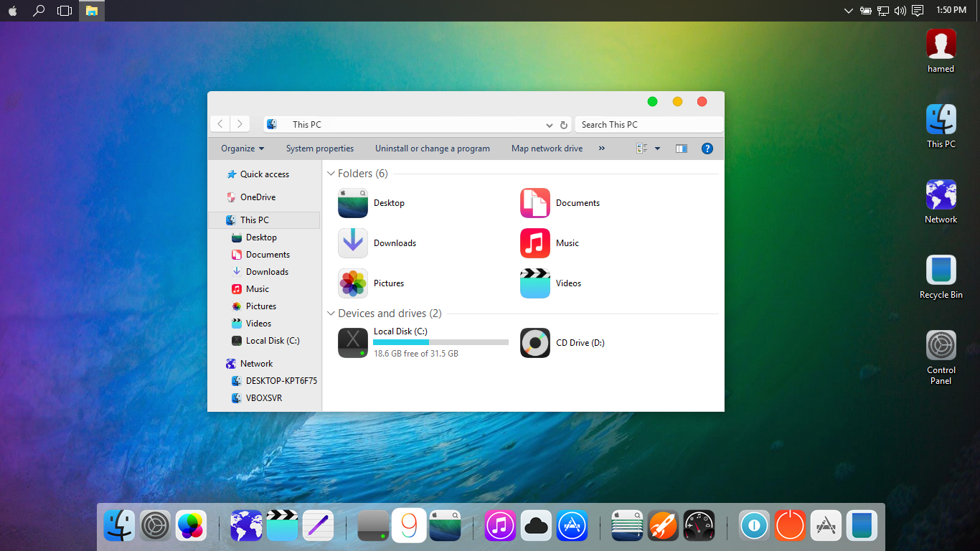Screen dimensions: 980x551
Task: Open the blue trash bin icon in the dock
Action: click(862, 525)
